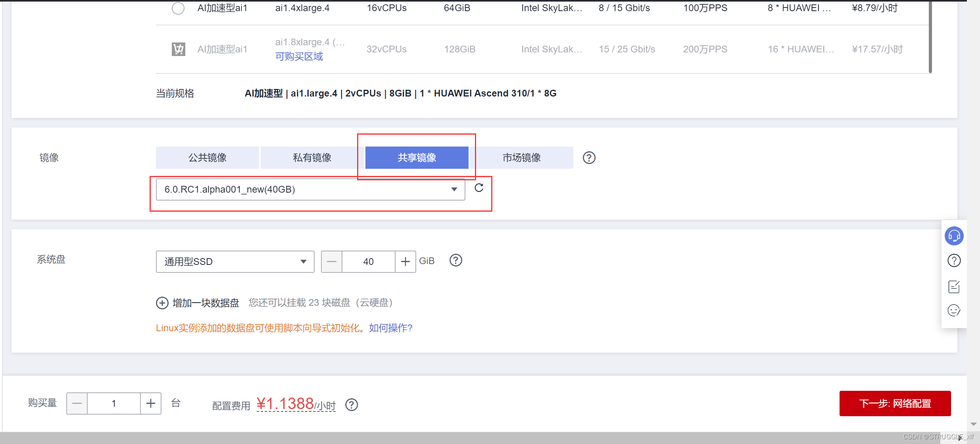
Task: Open customer service headset icon
Action: 954,236
